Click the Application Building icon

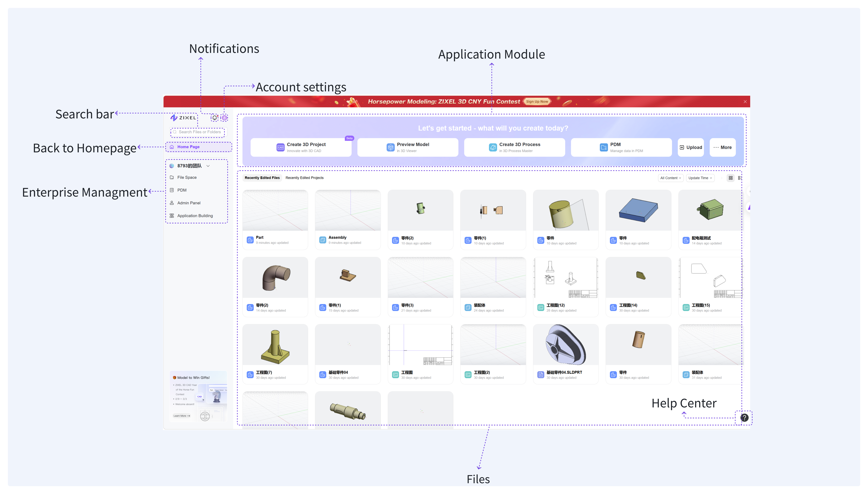(x=172, y=216)
